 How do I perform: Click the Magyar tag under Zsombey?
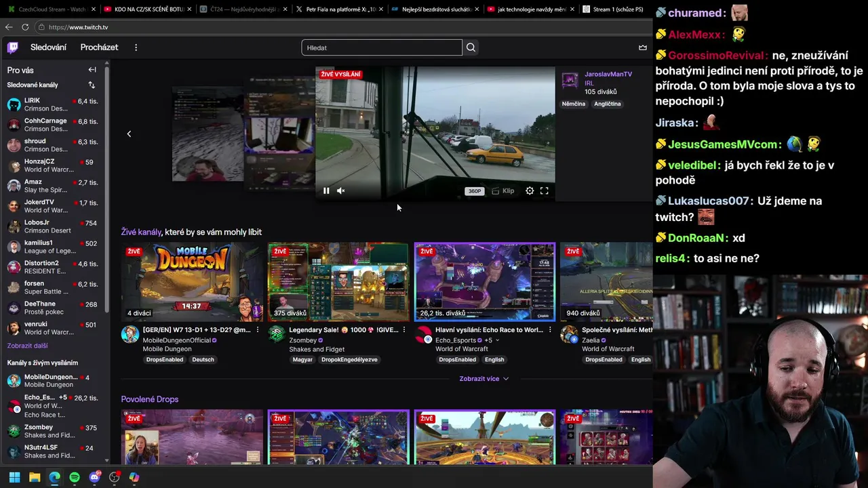pos(302,360)
